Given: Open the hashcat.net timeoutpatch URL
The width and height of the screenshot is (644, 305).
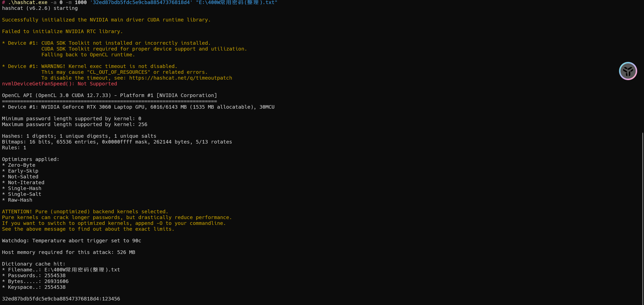Looking at the screenshot, I should point(181,78).
